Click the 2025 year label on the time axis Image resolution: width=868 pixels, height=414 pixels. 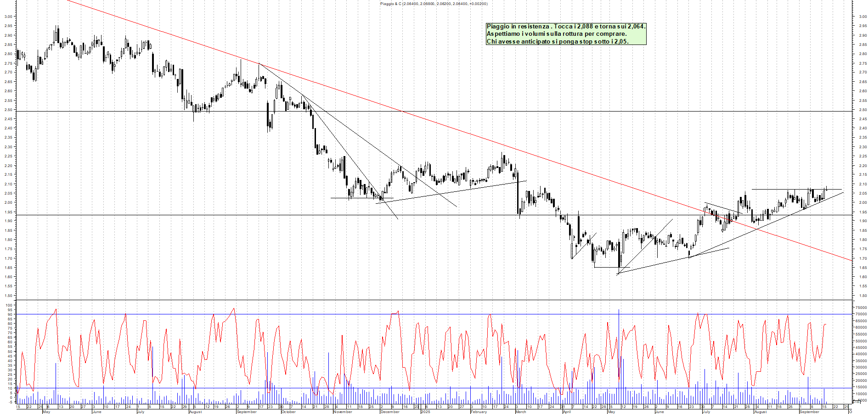[425, 412]
